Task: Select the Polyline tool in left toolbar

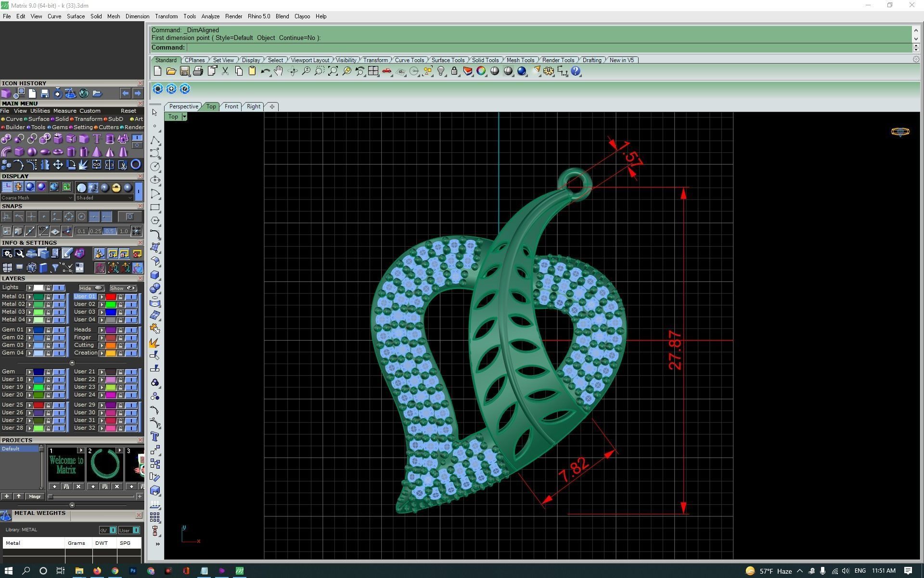Action: click(155, 140)
